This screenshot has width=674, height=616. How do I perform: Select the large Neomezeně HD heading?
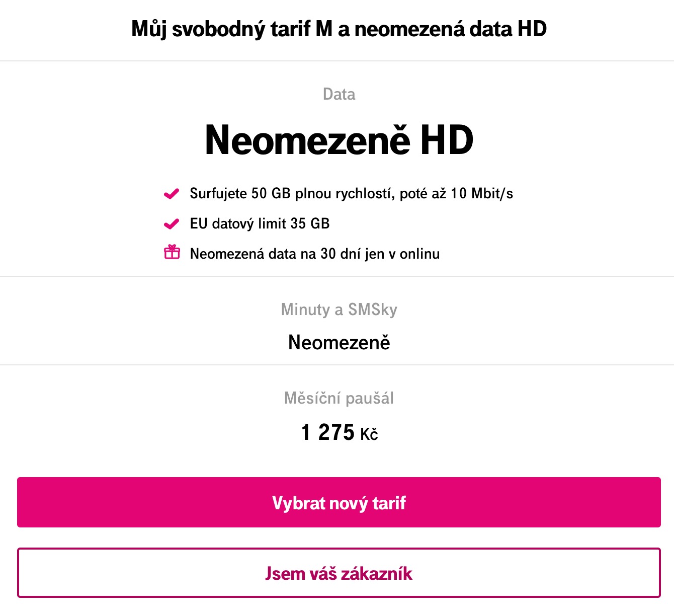coord(339,139)
